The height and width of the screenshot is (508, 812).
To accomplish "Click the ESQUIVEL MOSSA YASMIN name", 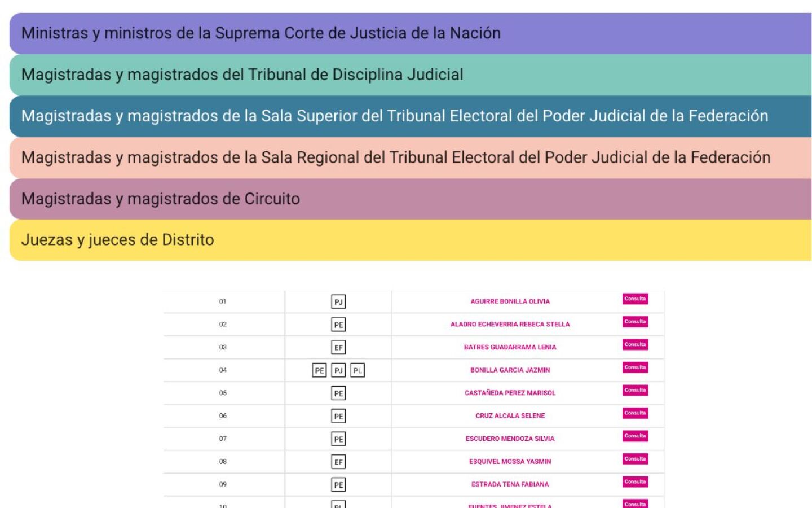I will (x=510, y=462).
